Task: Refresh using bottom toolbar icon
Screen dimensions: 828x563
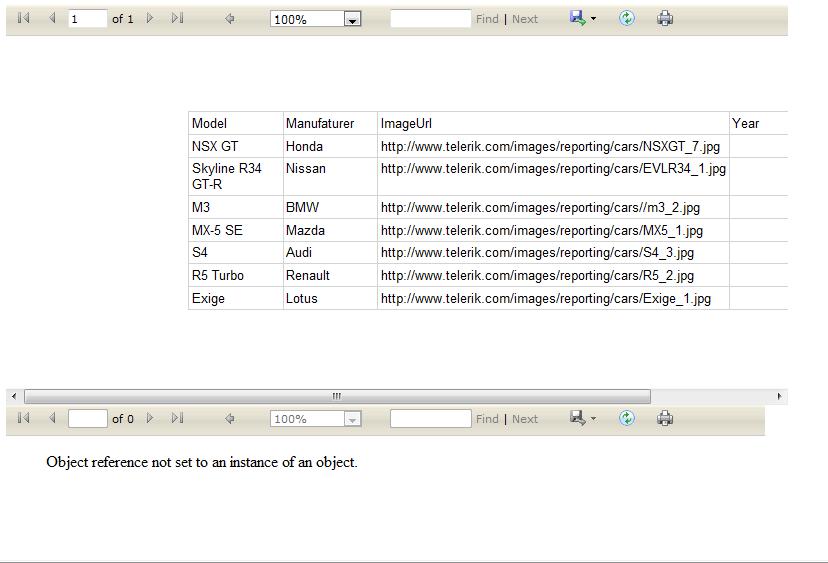Action: (627, 418)
